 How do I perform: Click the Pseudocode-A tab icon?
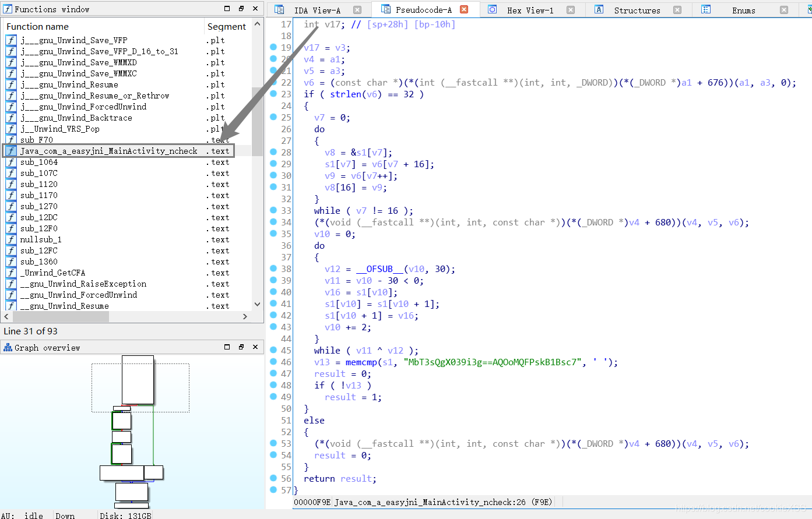click(x=386, y=9)
